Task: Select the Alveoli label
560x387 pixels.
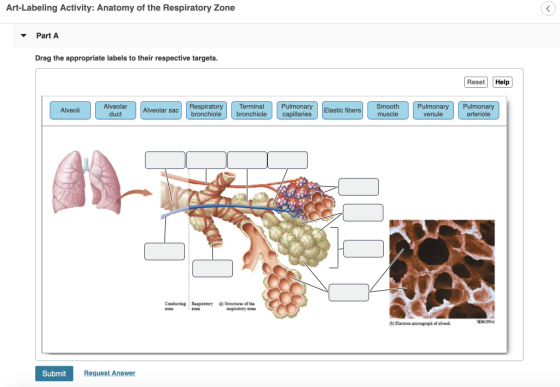Action: tap(70, 110)
